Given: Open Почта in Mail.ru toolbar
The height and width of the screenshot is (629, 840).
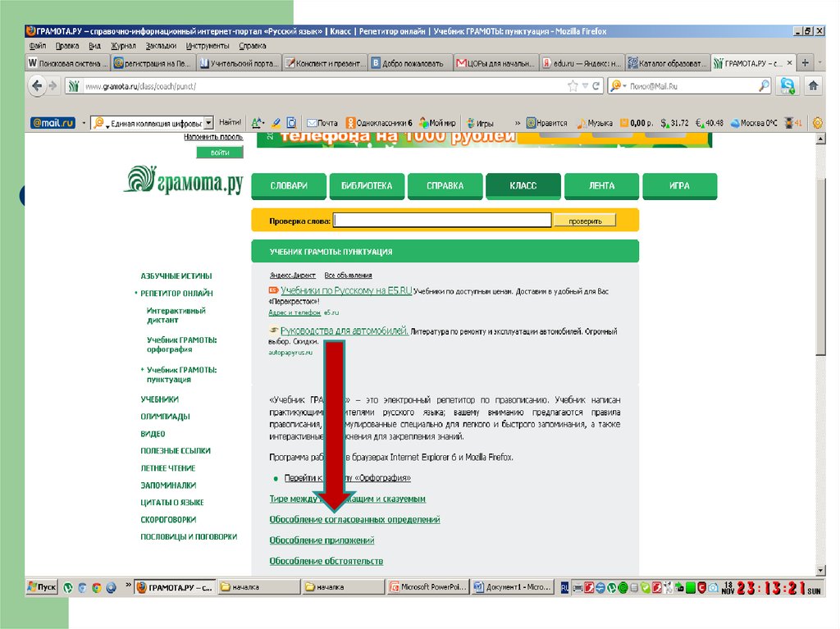Looking at the screenshot, I should 322,123.
